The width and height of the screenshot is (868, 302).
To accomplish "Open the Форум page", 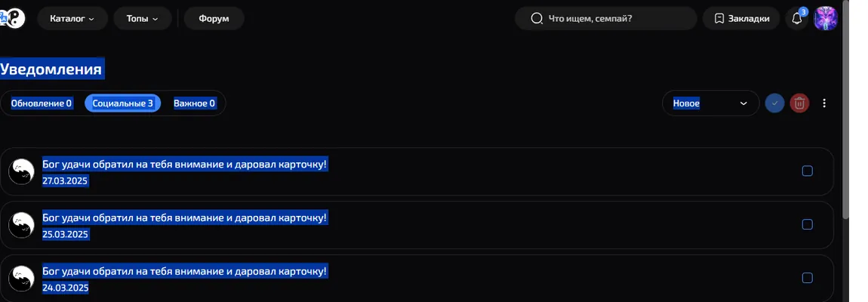I will coord(214,18).
